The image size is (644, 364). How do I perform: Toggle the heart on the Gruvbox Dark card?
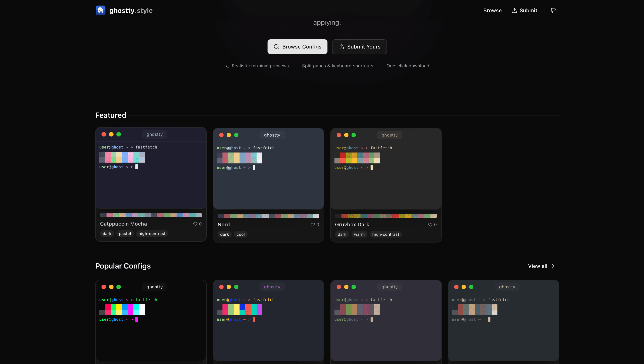tap(430, 225)
